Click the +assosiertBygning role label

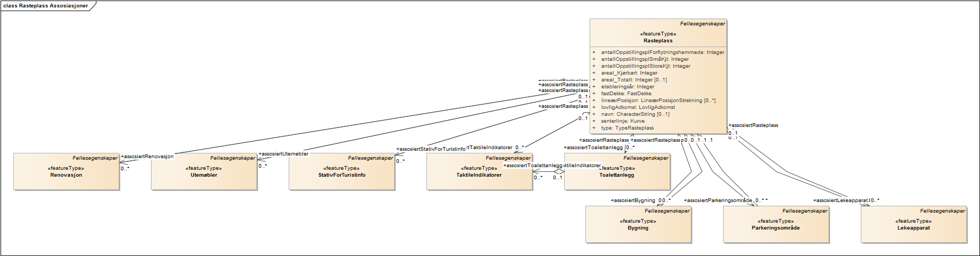(x=633, y=200)
